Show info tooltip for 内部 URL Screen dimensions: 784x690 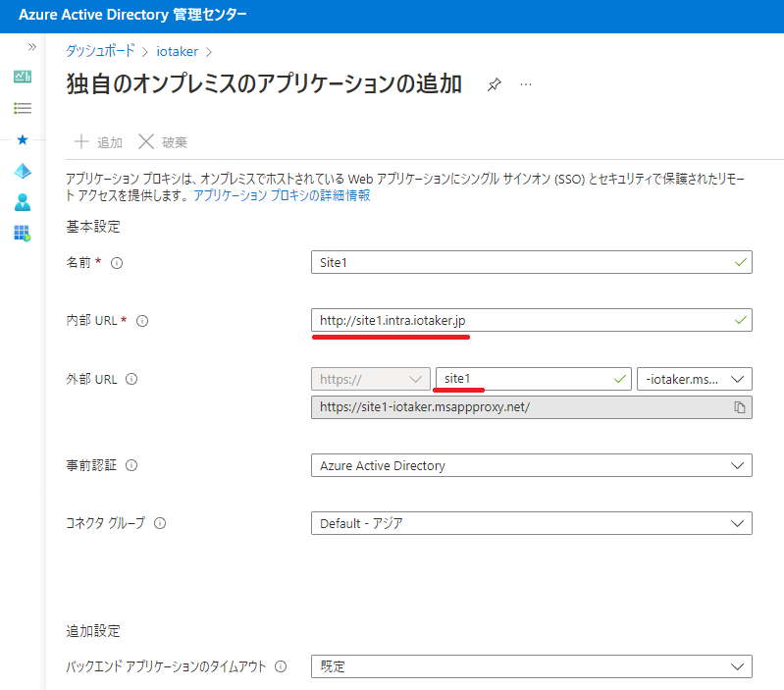(x=142, y=321)
